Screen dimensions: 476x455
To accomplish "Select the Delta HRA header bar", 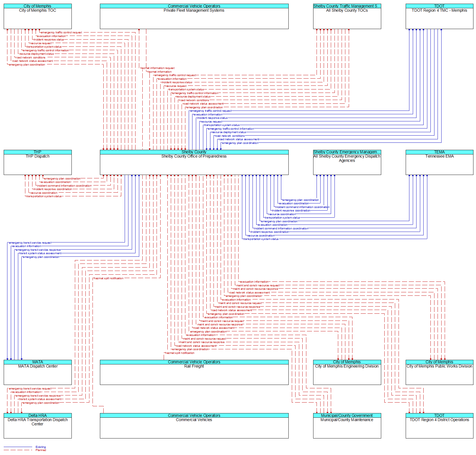I will click(38, 415).
